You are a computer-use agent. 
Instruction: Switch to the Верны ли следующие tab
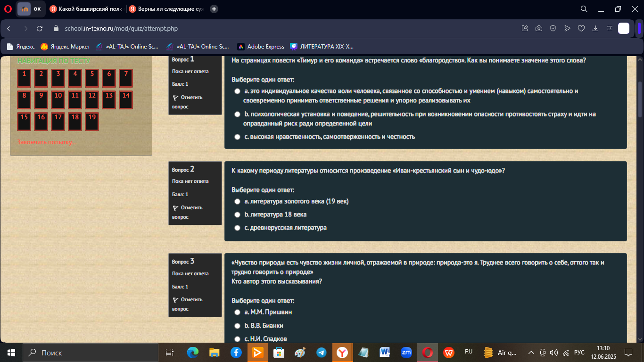tap(166, 9)
